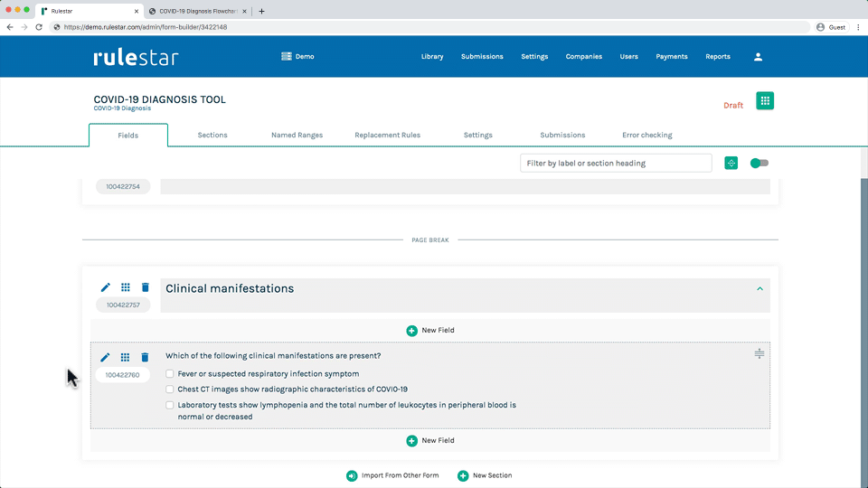Click the browser address bar URL
868x488 pixels.
(145, 27)
